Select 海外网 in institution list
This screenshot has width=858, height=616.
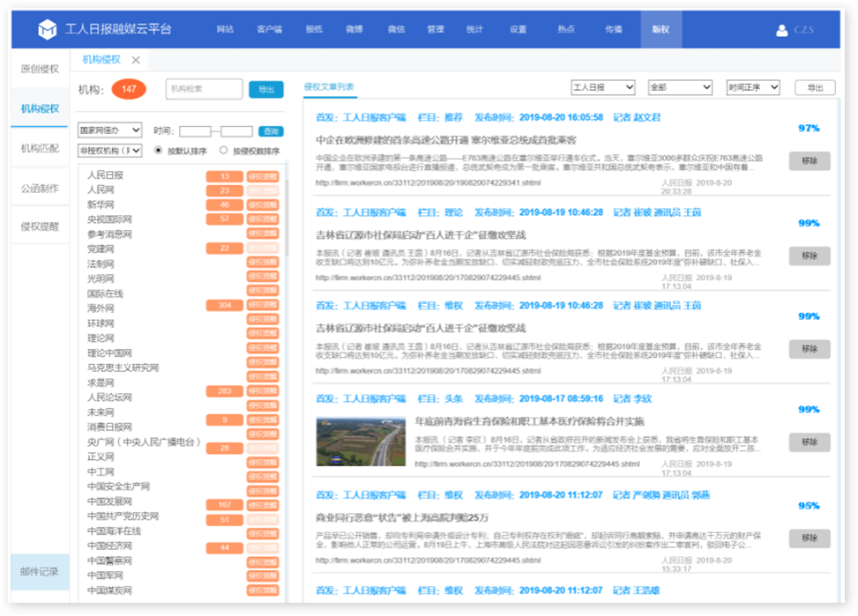pos(101,308)
